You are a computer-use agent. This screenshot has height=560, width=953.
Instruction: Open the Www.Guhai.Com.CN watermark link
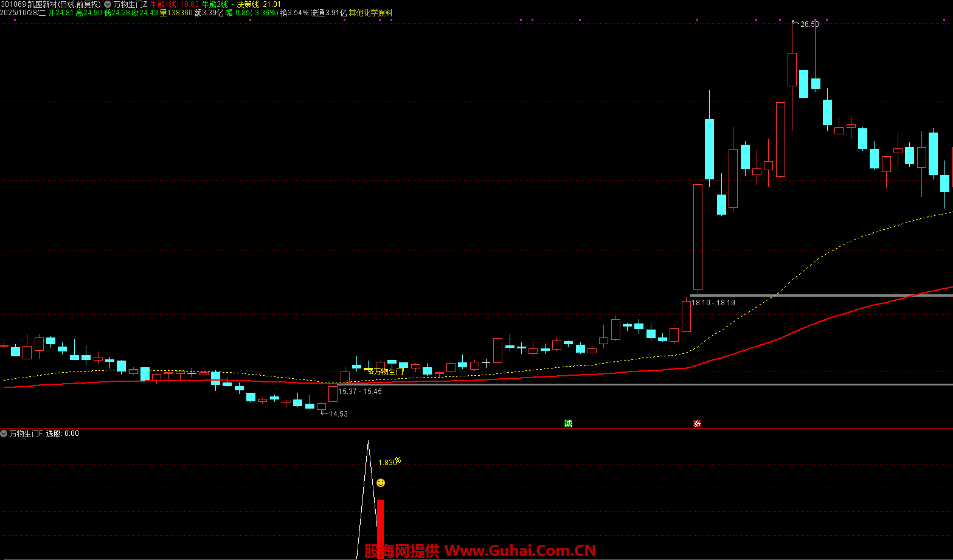tap(520, 551)
